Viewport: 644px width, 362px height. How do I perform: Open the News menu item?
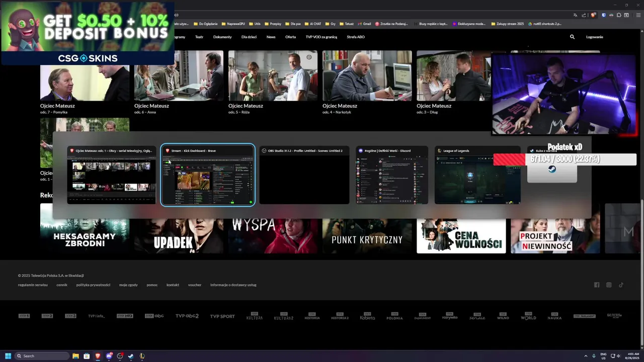coord(271,37)
